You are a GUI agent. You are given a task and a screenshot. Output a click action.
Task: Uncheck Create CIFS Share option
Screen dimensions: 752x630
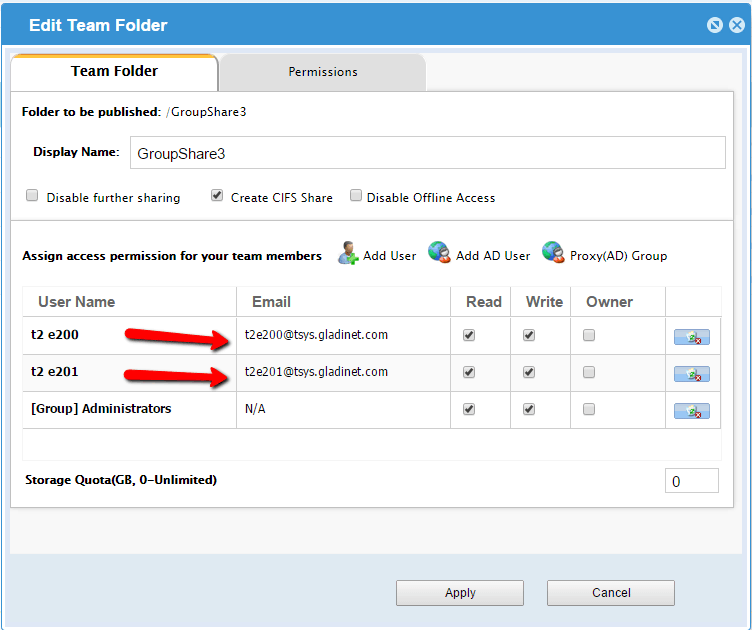click(217, 196)
